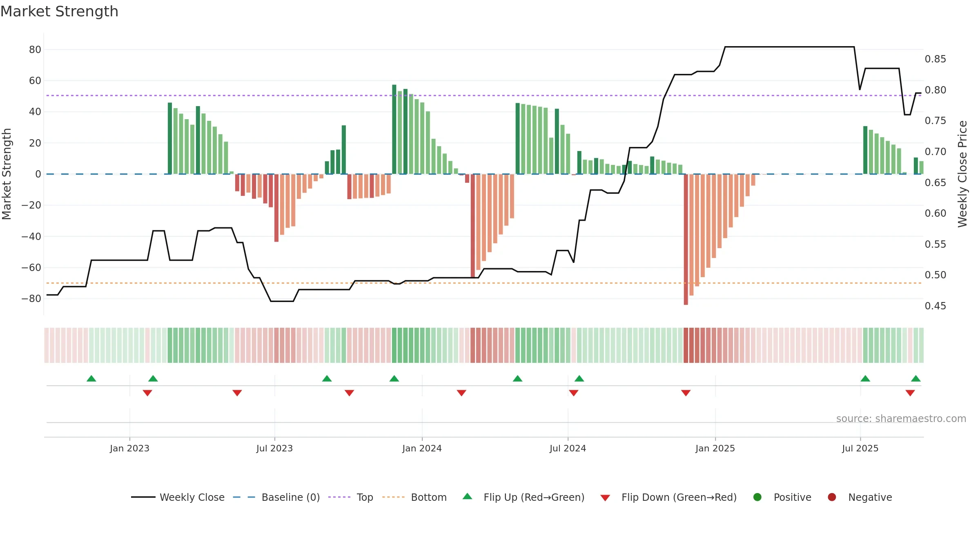Toggle the Flip Up (Red→Green) legend label
The height and width of the screenshot is (551, 980).
tap(534, 497)
